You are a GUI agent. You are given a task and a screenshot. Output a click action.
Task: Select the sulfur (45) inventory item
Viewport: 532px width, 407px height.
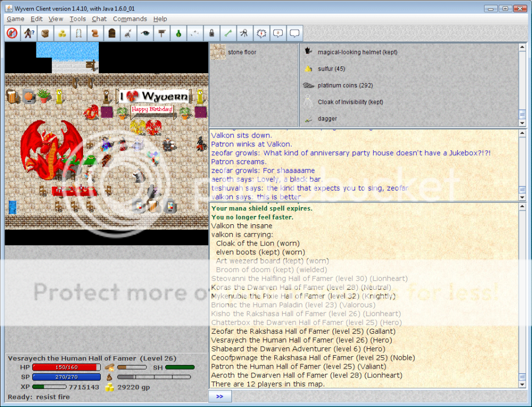324,69
